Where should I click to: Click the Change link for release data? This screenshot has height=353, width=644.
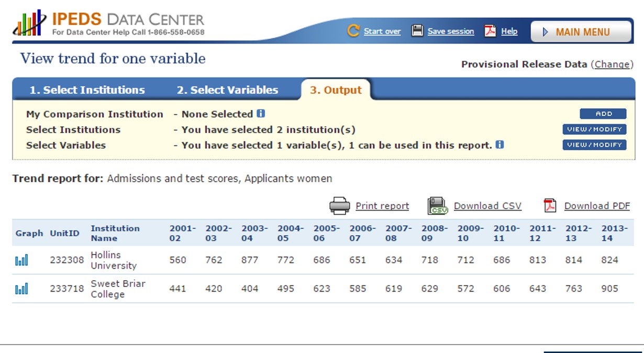click(x=612, y=64)
